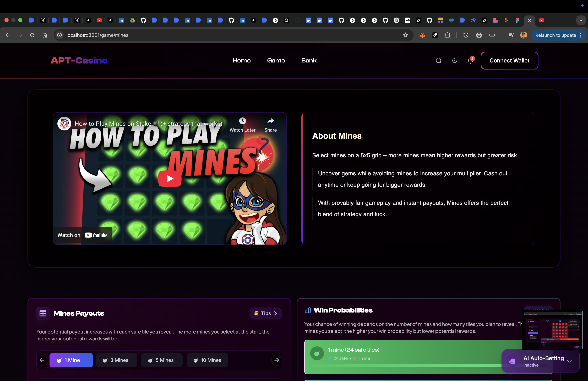Open the browser tab list dropdown
This screenshot has height=381, width=588.
(581, 20)
